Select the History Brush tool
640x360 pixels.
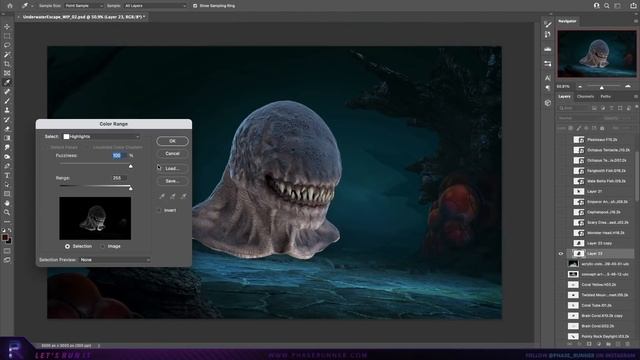click(7, 120)
